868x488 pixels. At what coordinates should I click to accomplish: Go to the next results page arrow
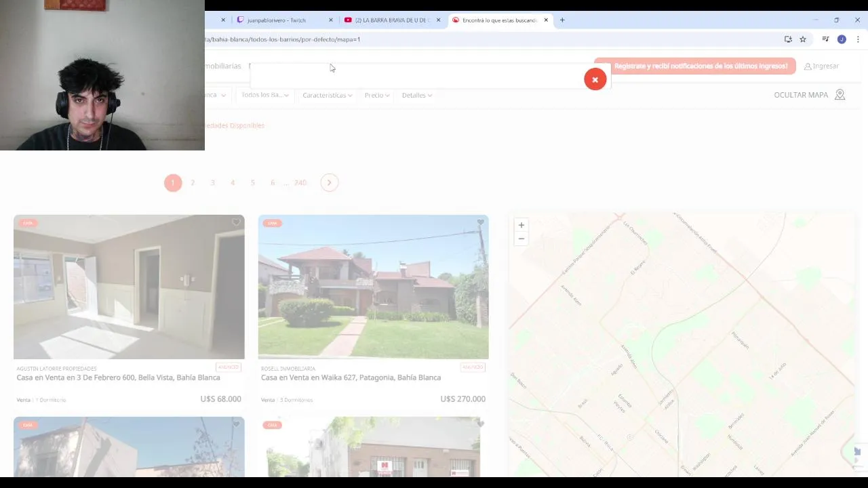[x=329, y=182]
